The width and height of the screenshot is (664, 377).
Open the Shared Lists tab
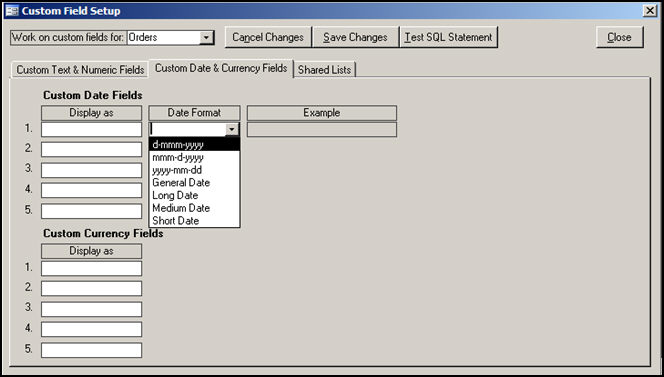click(x=324, y=69)
